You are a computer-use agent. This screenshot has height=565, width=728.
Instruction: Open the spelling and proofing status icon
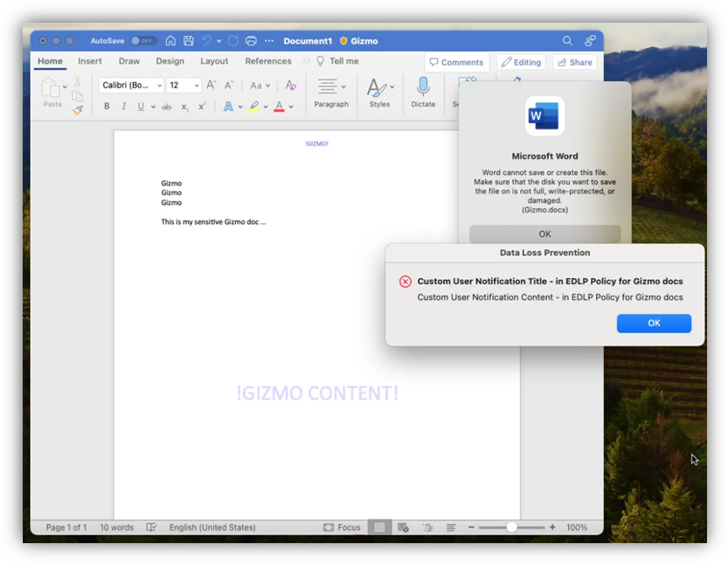[x=151, y=527]
